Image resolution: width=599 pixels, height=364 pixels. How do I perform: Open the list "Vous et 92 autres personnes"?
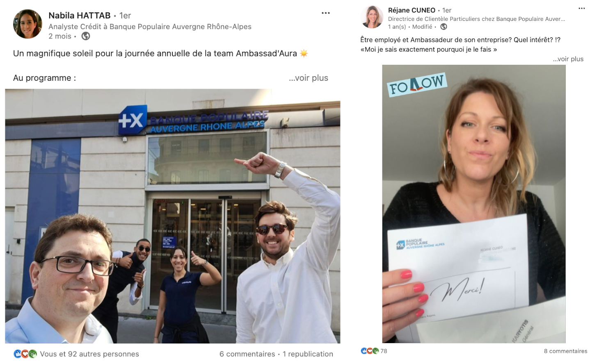point(89,354)
